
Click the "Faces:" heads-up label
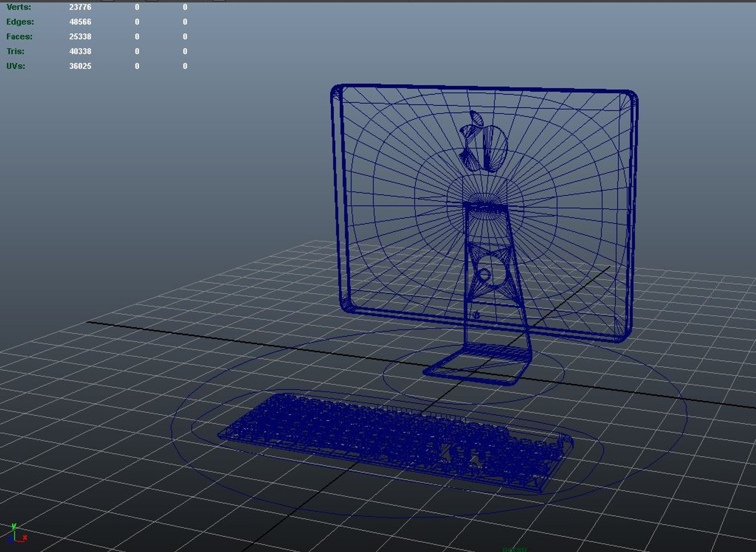coord(19,37)
